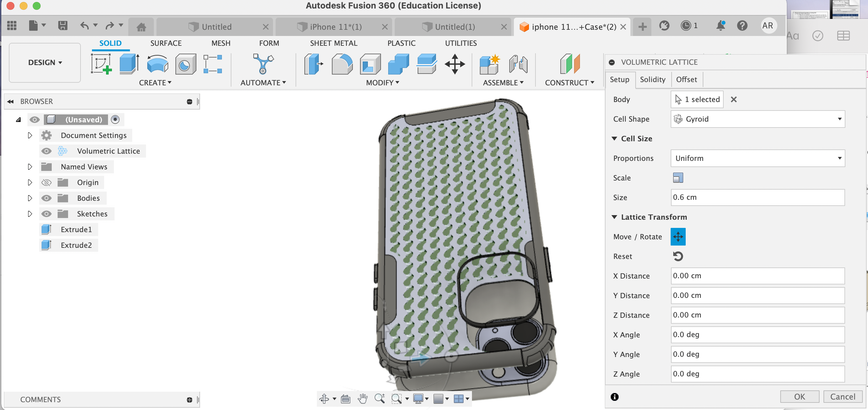868x410 pixels.
Task: Show the Origin folder
Action: (x=46, y=182)
